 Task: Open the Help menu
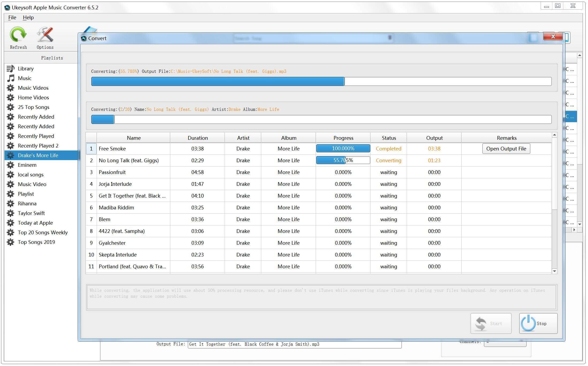pos(28,17)
